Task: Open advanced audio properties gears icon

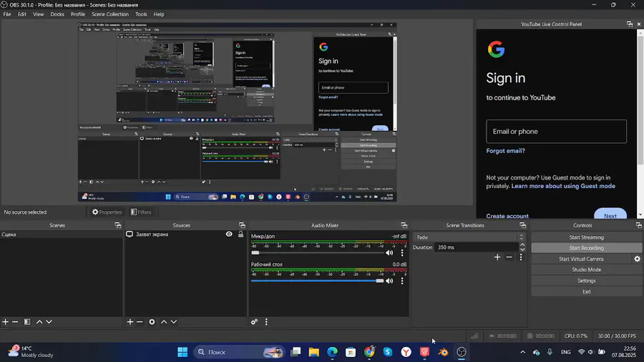Action: point(254,322)
